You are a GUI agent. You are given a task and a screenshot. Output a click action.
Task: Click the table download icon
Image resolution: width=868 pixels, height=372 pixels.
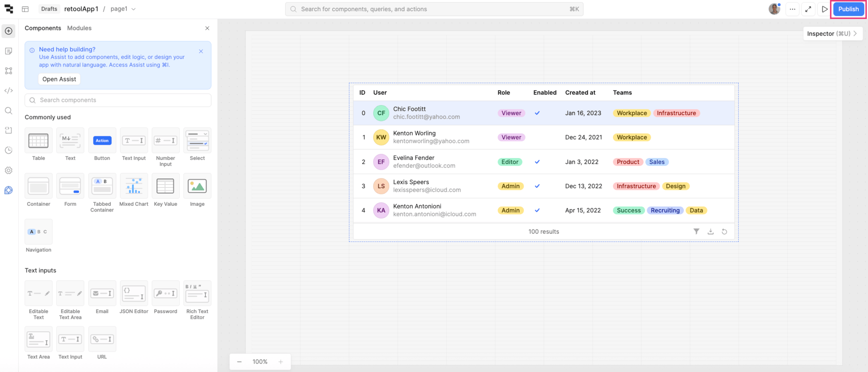click(x=710, y=231)
